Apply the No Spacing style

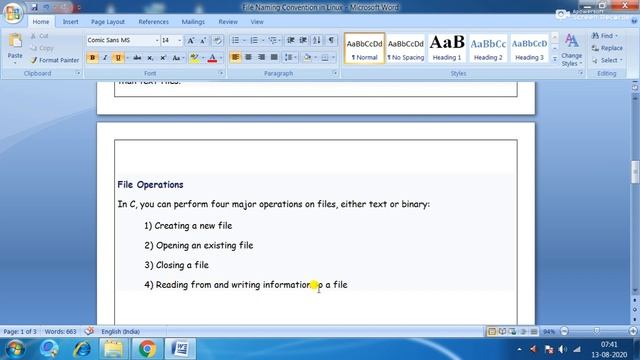point(406,48)
